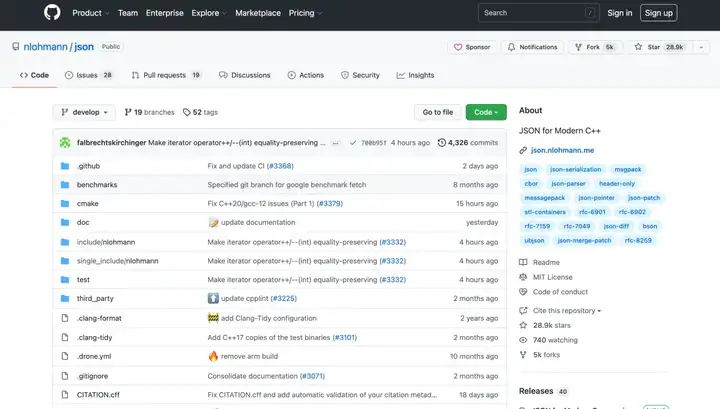The width and height of the screenshot is (720, 409).
Task: Click the json-serialization topic tag
Action: coord(575,169)
